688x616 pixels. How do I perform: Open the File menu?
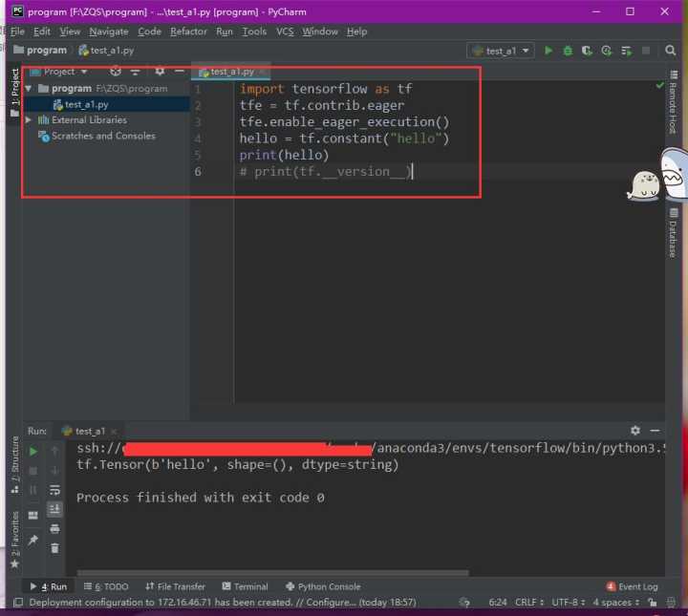point(17,32)
